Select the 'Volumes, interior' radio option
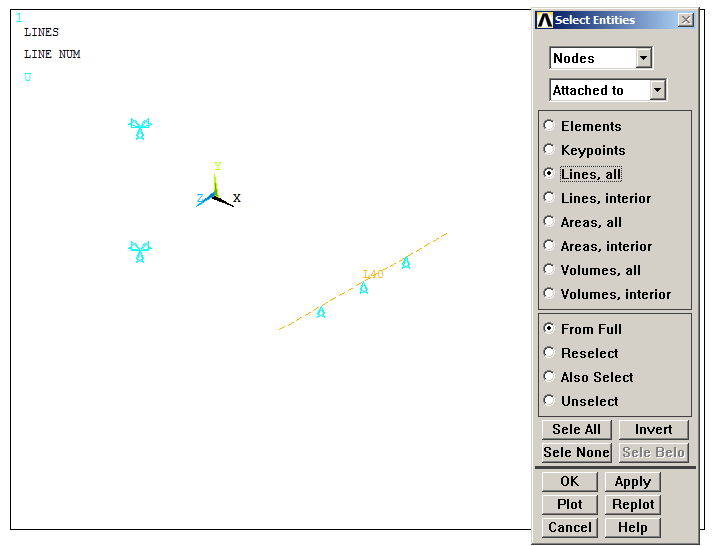The image size is (720, 546). click(x=549, y=293)
